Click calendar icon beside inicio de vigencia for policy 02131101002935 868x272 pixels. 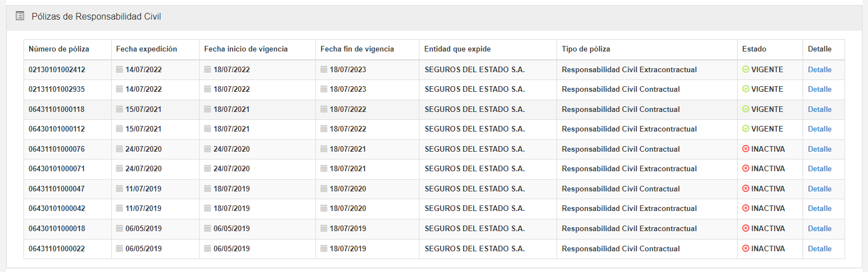(x=207, y=89)
